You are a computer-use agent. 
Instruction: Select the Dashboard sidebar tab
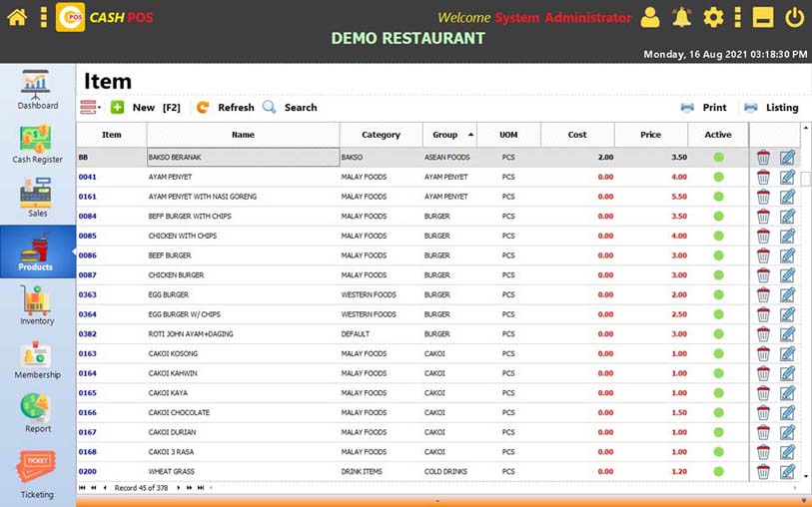[x=37, y=90]
